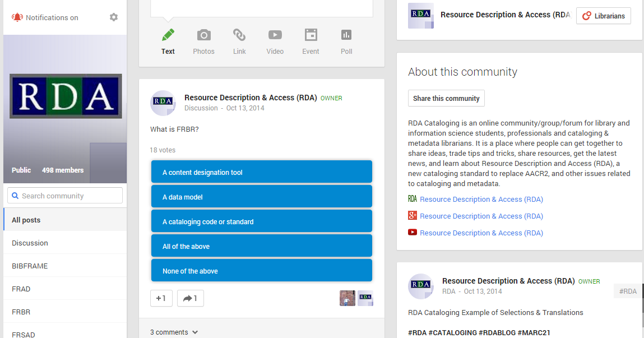Viewport: 644px width, 338px height.
Task: Vote for A data model option
Action: (262, 196)
